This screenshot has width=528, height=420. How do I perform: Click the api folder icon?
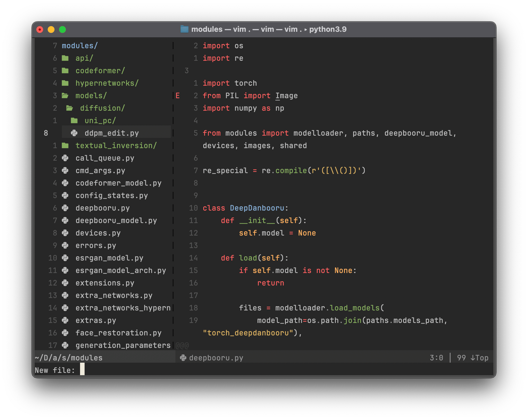point(65,58)
